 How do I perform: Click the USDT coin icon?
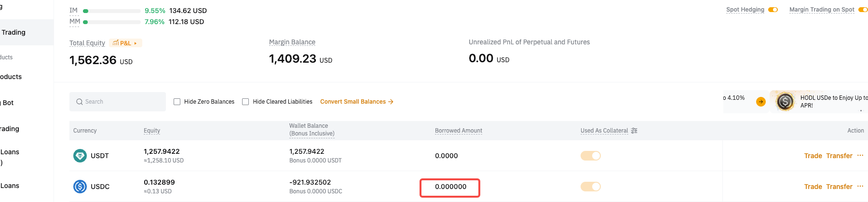(80, 156)
